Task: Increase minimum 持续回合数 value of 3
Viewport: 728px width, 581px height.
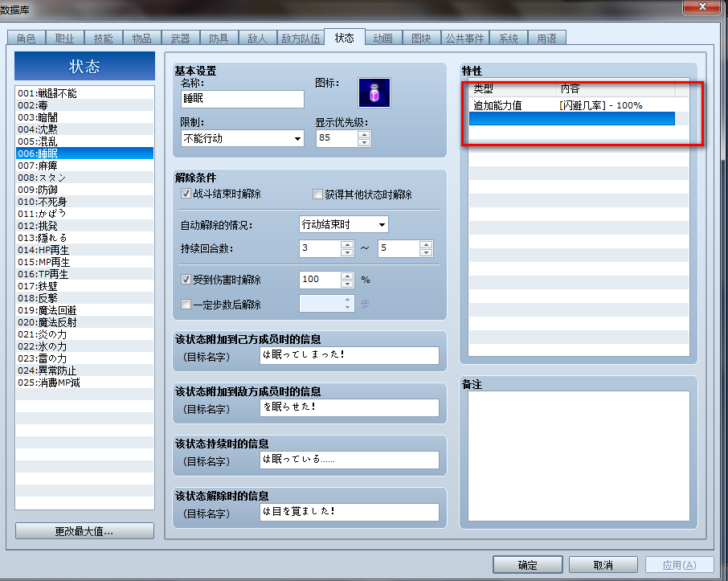Action: (x=347, y=244)
